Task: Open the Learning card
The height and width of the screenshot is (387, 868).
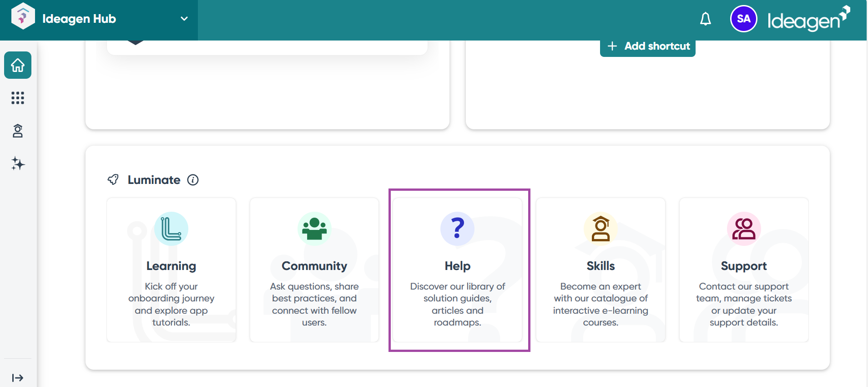Action: click(171, 270)
